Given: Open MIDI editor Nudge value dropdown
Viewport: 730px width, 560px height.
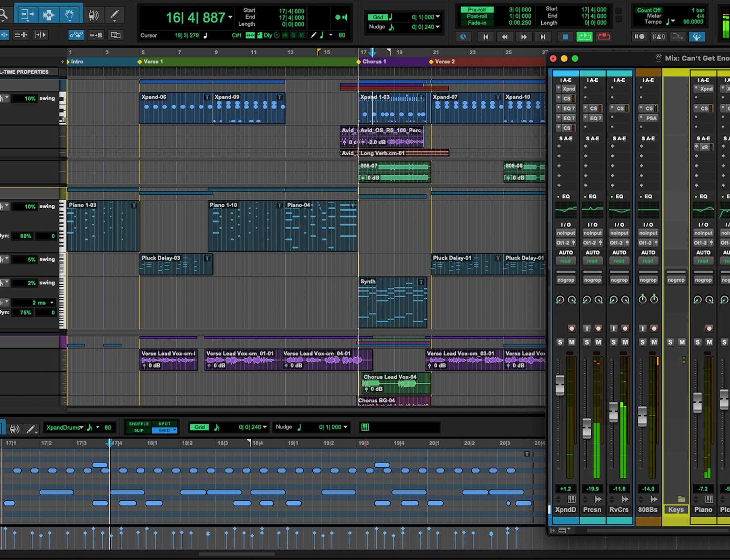Looking at the screenshot, I should (x=346, y=427).
